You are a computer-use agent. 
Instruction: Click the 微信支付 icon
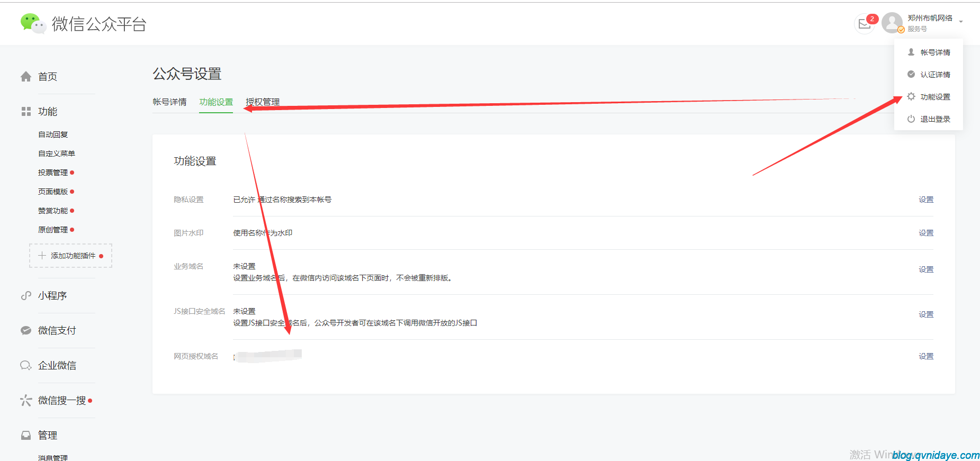click(x=26, y=331)
